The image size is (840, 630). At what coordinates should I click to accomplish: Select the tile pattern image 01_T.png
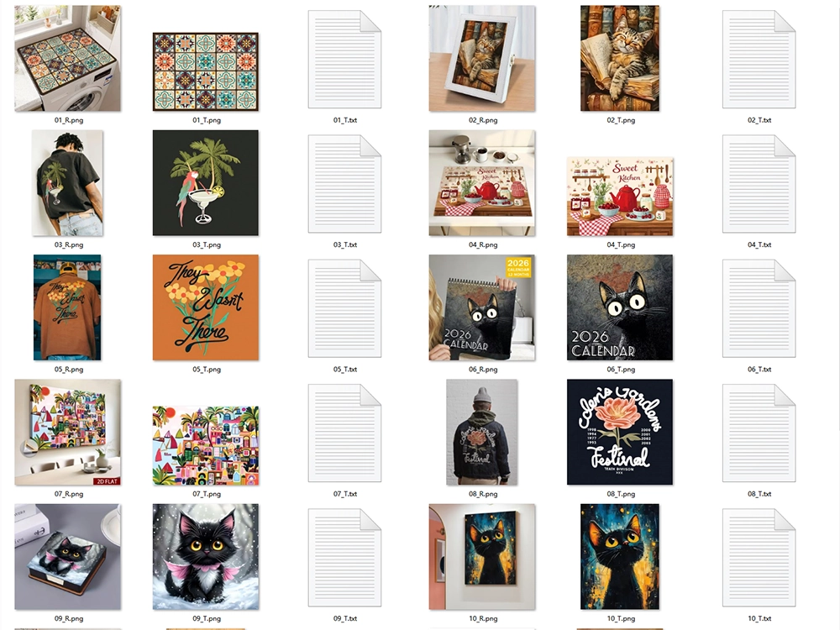206,71
